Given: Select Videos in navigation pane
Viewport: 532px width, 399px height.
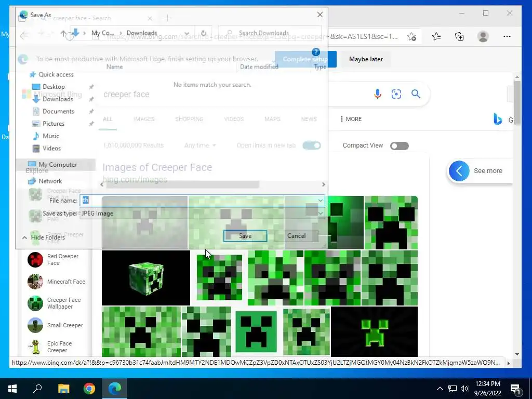Looking at the screenshot, I should (51, 148).
